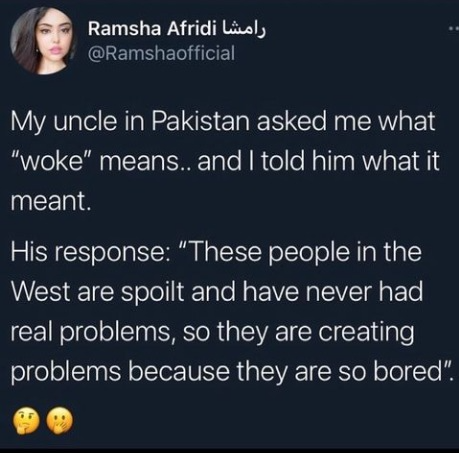
Task: Open Ramsha Afridi's profile picture
Action: 42,41
